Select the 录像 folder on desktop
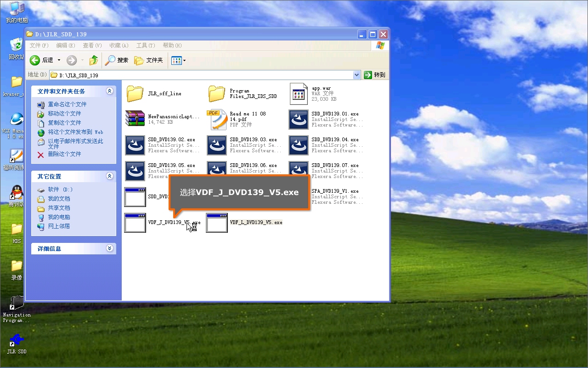This screenshot has width=588, height=368. click(17, 266)
